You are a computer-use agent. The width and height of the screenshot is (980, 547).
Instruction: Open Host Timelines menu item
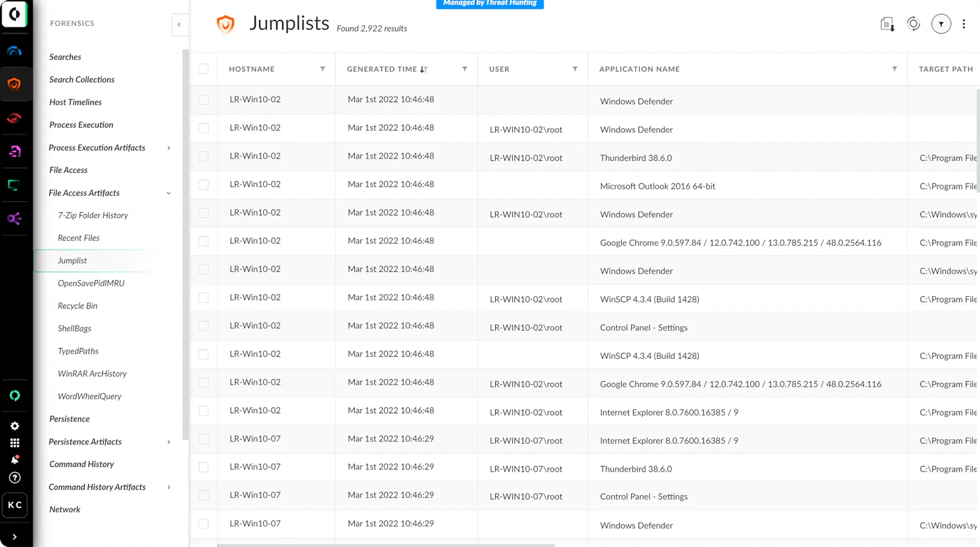tap(75, 102)
